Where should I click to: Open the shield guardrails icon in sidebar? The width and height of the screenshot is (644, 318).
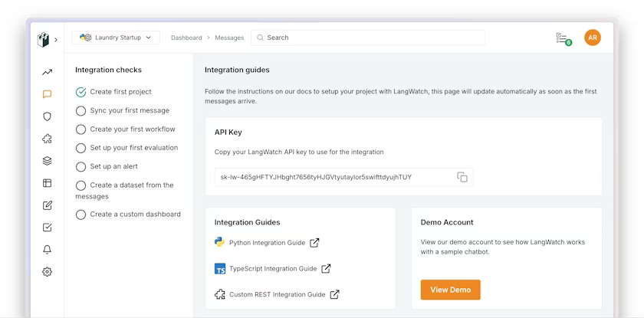click(x=47, y=117)
